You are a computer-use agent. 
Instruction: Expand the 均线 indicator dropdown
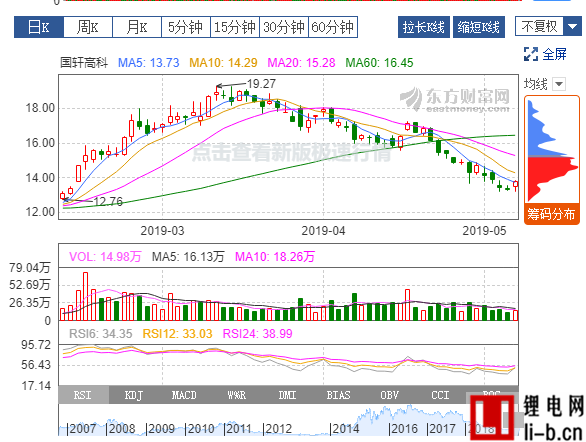(x=559, y=84)
